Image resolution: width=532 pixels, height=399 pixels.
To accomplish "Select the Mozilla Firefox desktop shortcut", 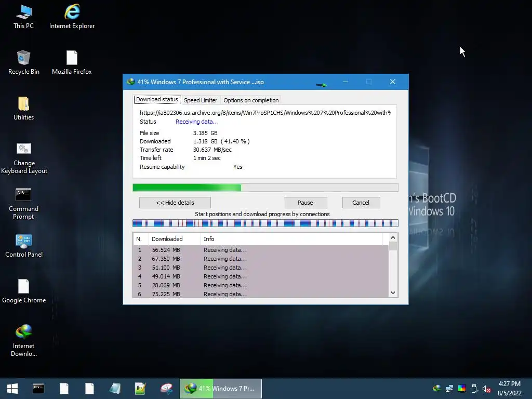I will [72, 62].
